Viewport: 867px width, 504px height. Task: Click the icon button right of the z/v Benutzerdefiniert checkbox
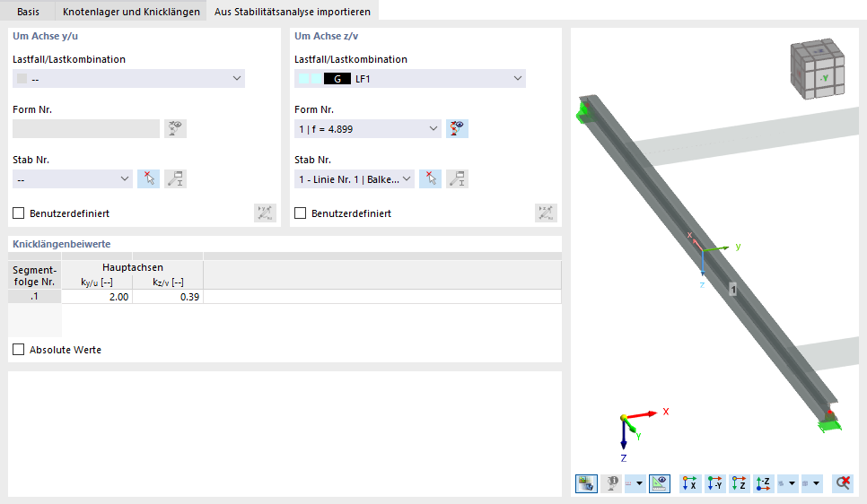(x=546, y=213)
